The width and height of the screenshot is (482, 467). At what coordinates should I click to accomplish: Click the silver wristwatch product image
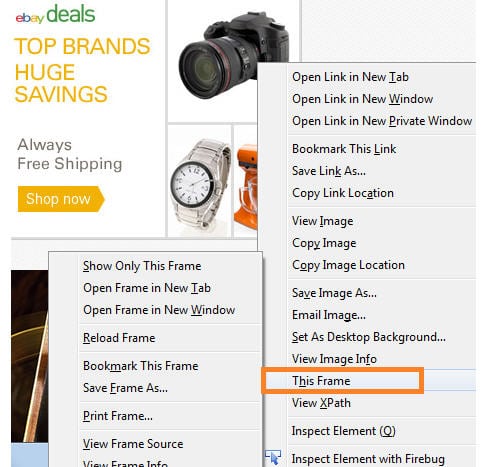click(x=200, y=183)
